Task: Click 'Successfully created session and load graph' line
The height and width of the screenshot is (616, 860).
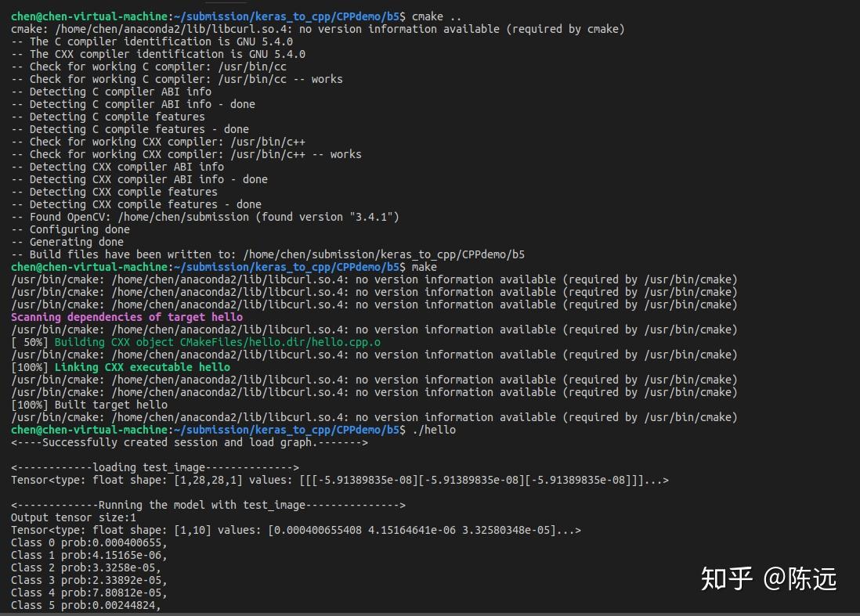Action: (190, 443)
